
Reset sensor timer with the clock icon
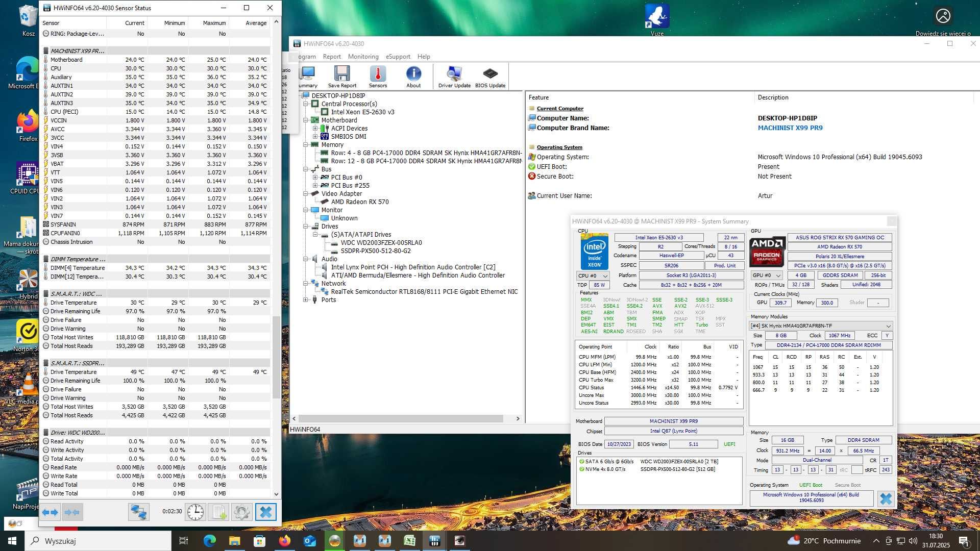click(195, 512)
